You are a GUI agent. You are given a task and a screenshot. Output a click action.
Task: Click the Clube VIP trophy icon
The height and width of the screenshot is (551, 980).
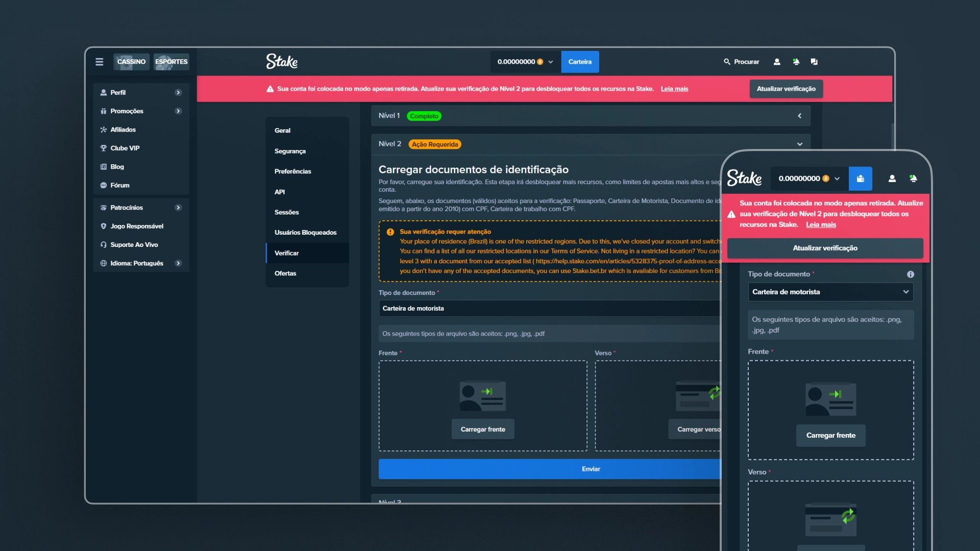[x=104, y=148]
